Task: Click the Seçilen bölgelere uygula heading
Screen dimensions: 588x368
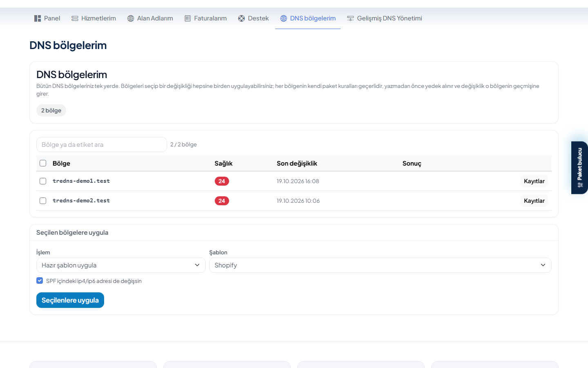Action: 72,232
